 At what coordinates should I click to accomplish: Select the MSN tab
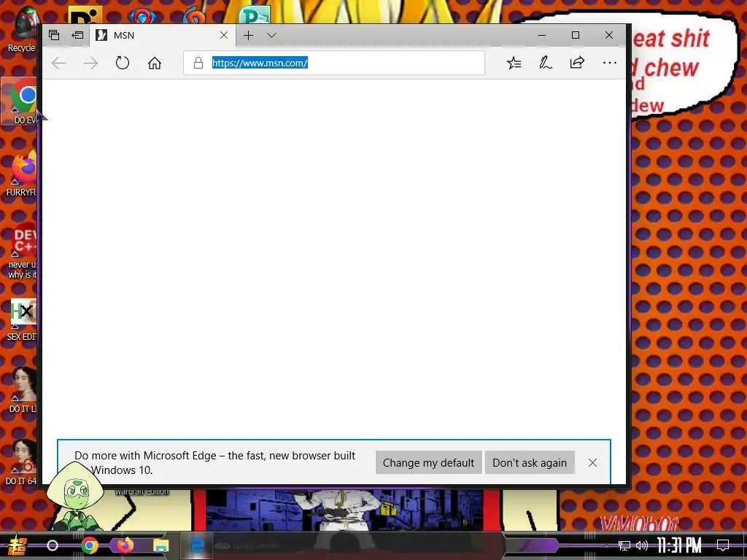coord(162,35)
